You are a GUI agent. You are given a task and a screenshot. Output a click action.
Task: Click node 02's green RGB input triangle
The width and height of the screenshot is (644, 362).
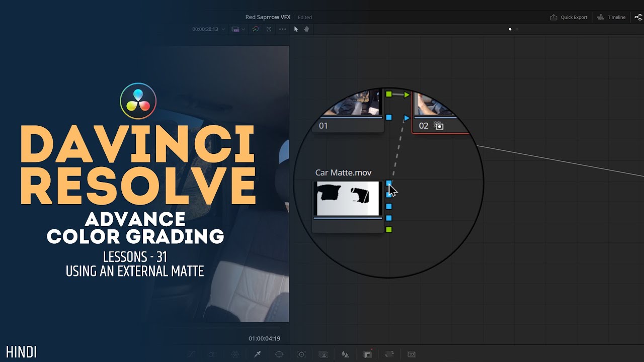tap(407, 95)
